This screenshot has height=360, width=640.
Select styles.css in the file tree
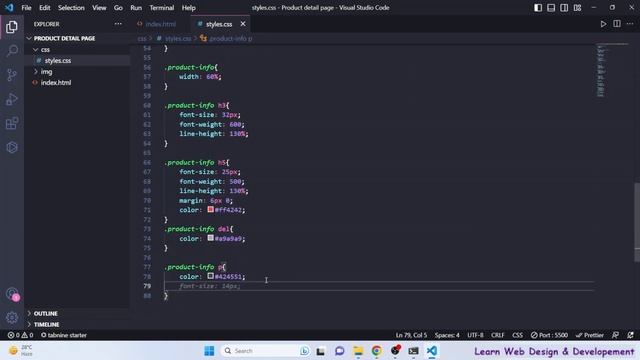pos(58,60)
